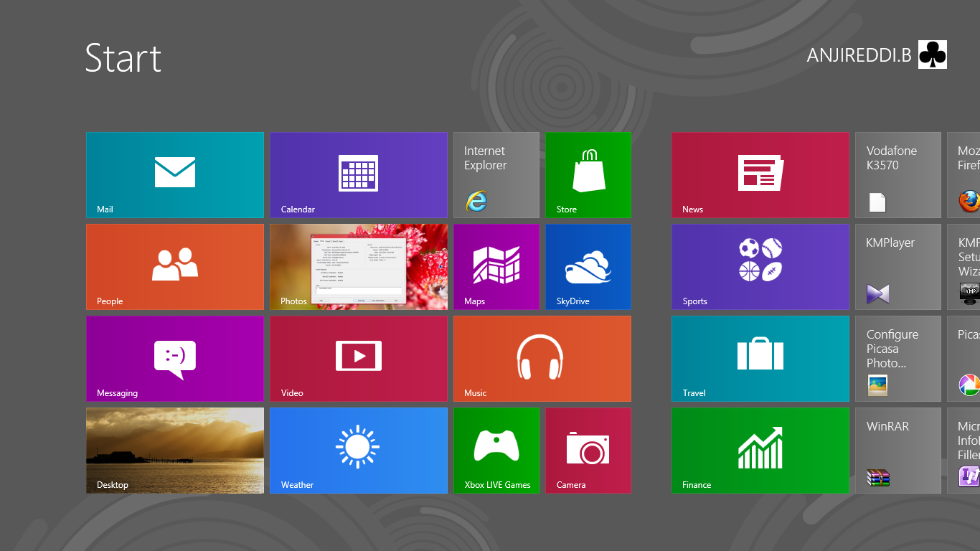
Task: Open the Configure Picasa Photo tile
Action: [x=898, y=359]
